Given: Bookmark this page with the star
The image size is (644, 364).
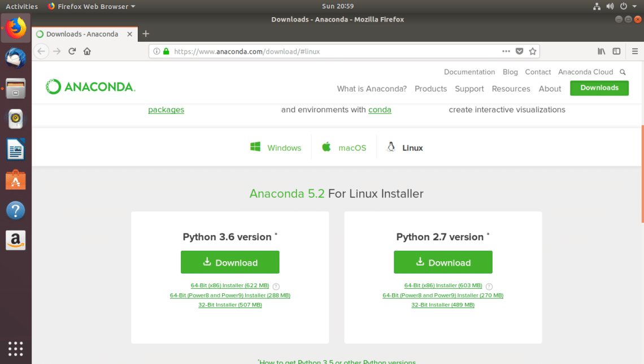Looking at the screenshot, I should [x=533, y=51].
